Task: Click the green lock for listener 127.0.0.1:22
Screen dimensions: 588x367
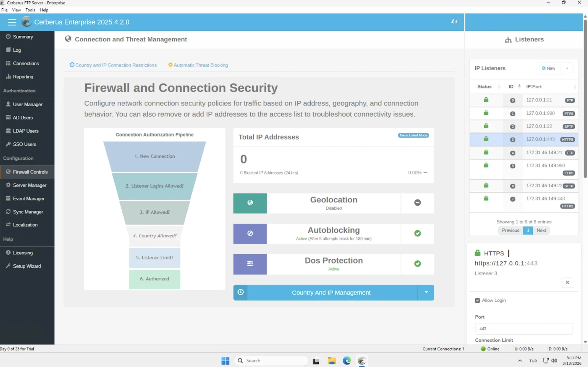Action: tap(486, 126)
